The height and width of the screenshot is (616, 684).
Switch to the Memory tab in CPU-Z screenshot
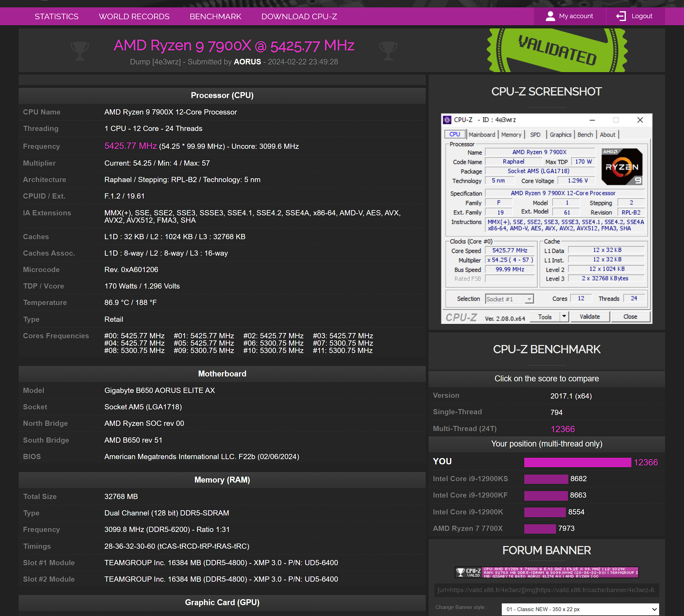pyautogui.click(x=511, y=134)
